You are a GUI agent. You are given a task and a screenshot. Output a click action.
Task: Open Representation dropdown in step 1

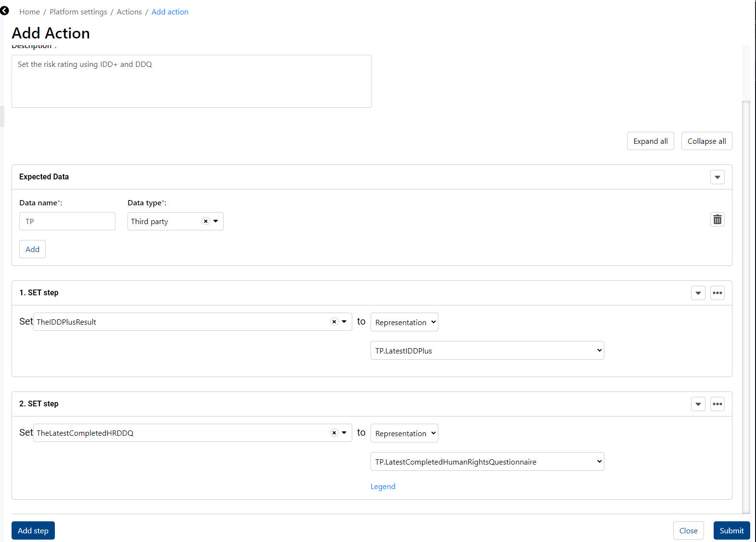click(404, 322)
